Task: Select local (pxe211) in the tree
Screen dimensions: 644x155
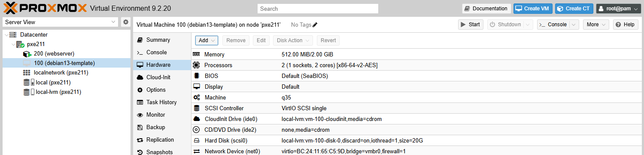Action: pos(53,82)
